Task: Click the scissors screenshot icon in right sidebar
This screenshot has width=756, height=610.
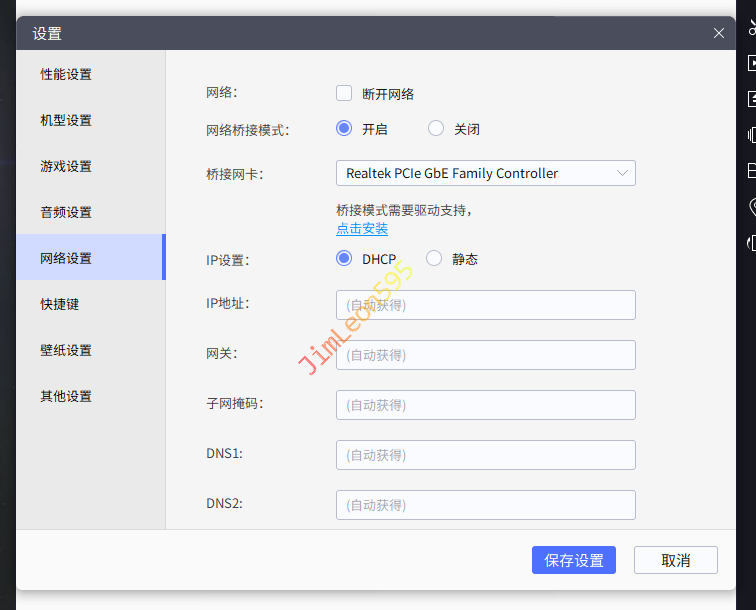Action: 751,29
